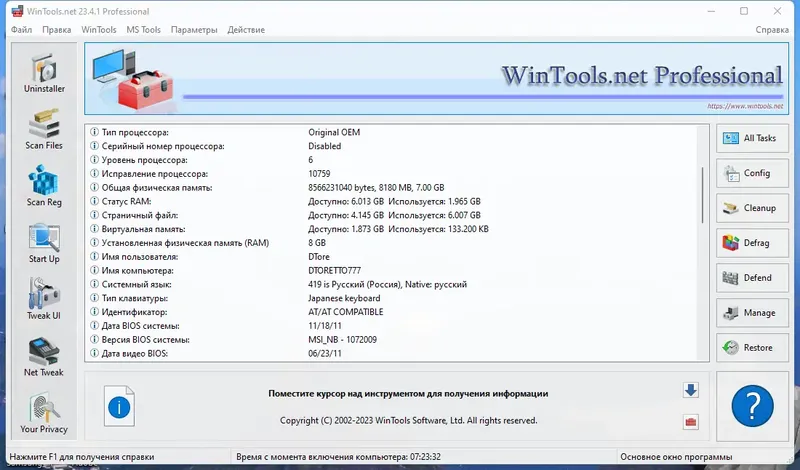Click the AT/AT COMPATIBLE value
Screen dimensions: 800x470
coord(345,311)
